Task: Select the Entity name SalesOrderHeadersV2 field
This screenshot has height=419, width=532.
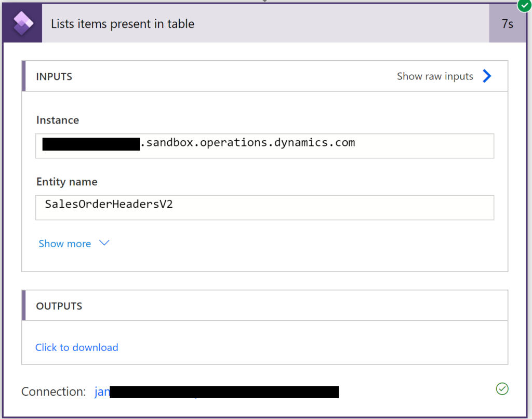Action: coord(264,208)
